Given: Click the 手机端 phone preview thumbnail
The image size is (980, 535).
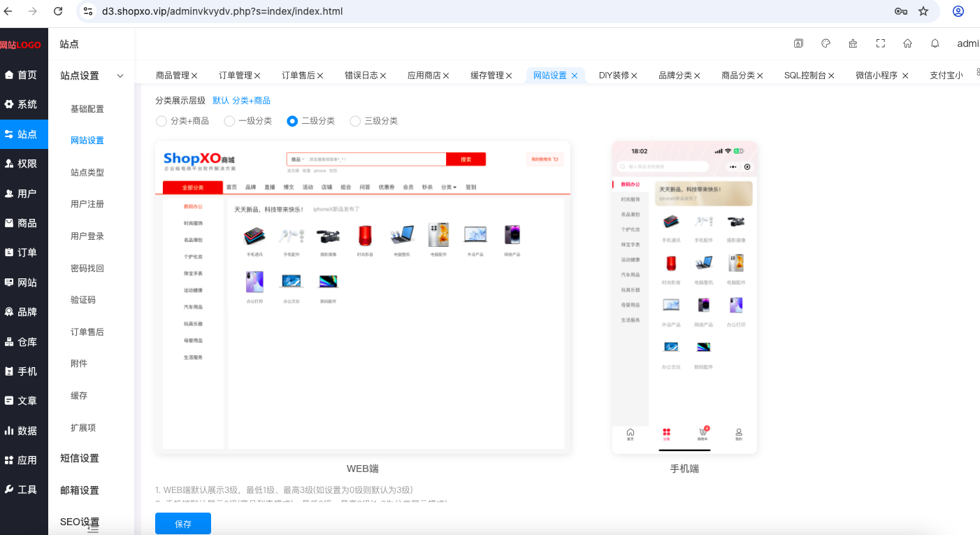Looking at the screenshot, I should coord(684,297).
